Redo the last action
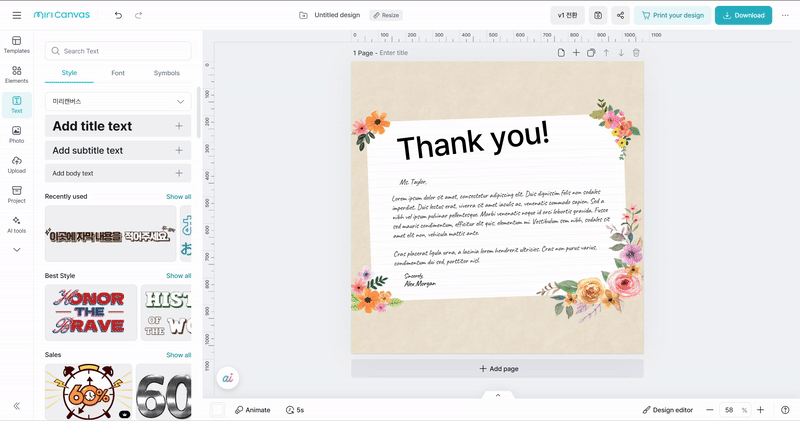The image size is (800, 421). (138, 15)
